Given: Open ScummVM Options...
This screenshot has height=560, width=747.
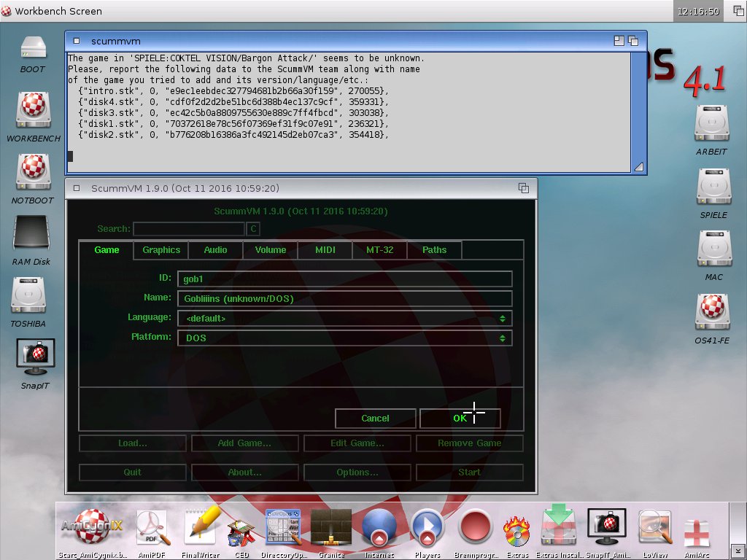Looking at the screenshot, I should coord(357,472).
